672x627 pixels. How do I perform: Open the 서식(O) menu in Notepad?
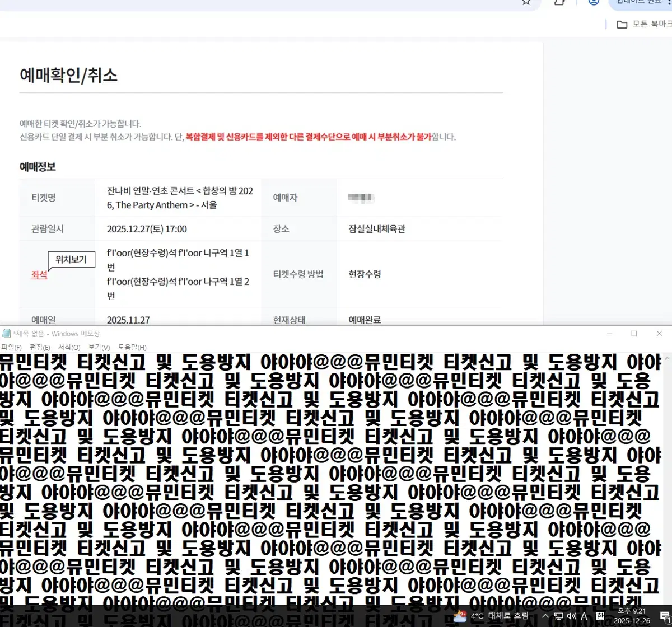point(69,347)
